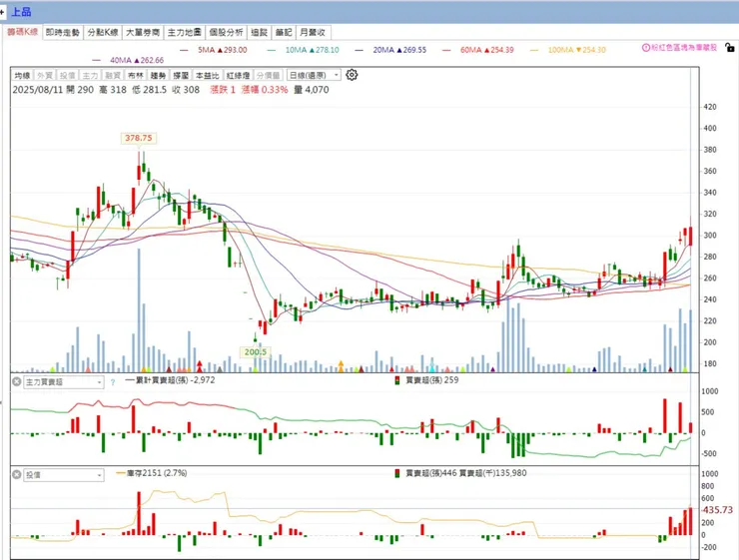Click the pink 處置股 notice link
739x560 pixels.
click(684, 48)
